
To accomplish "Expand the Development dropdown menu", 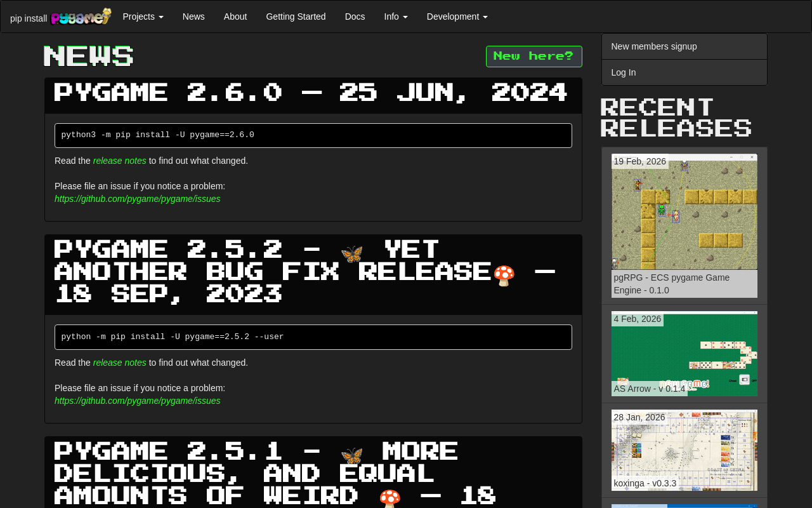I will 457,17.
